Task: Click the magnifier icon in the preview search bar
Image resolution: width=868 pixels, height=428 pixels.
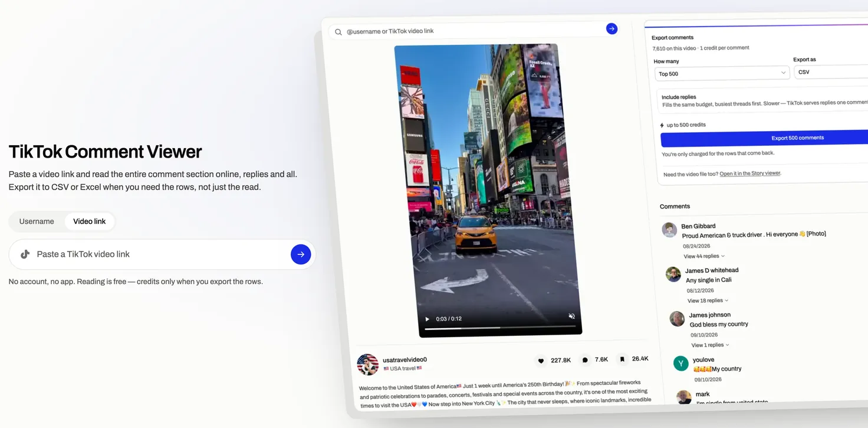Action: click(338, 32)
